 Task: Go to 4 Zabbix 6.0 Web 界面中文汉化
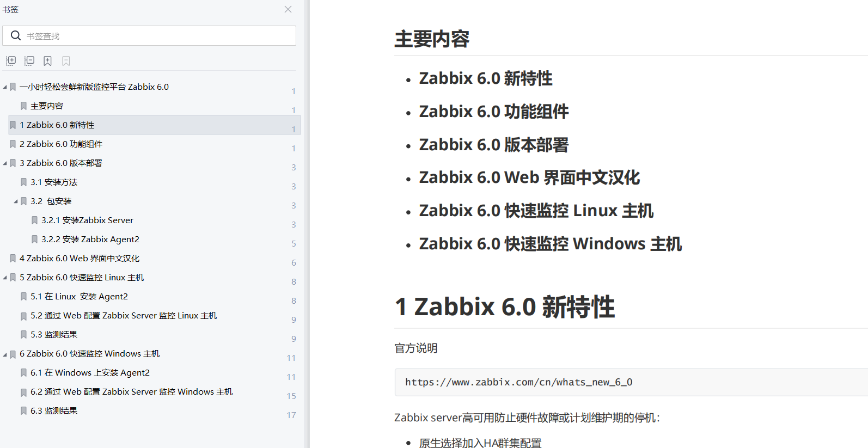(80, 258)
